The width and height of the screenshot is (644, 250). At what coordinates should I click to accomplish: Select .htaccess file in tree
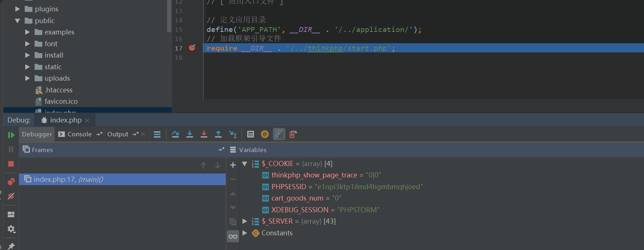54,90
